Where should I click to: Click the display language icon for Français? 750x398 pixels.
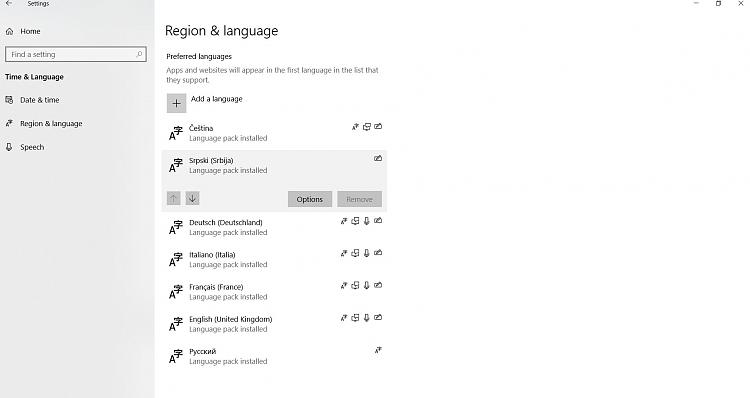coord(343,286)
